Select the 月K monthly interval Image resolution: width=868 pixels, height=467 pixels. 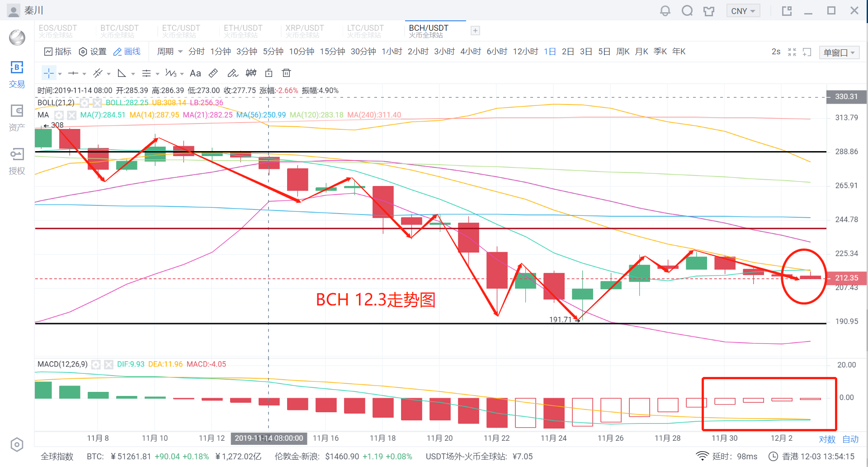click(x=642, y=52)
